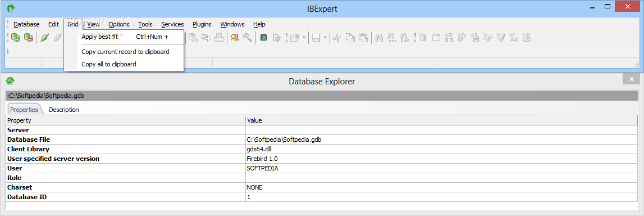Click the New View stacked rows icon
Screen dimensions: 644x216
coord(475,38)
